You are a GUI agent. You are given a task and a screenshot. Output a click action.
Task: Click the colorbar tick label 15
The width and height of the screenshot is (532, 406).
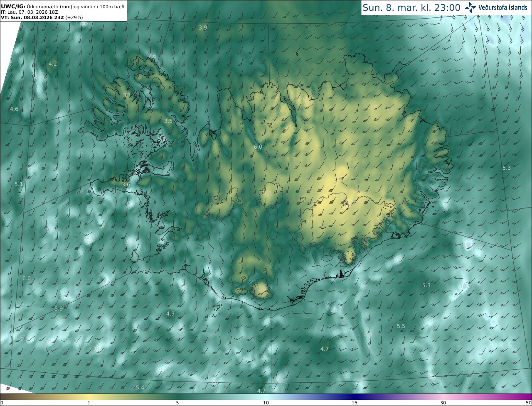(x=355, y=402)
